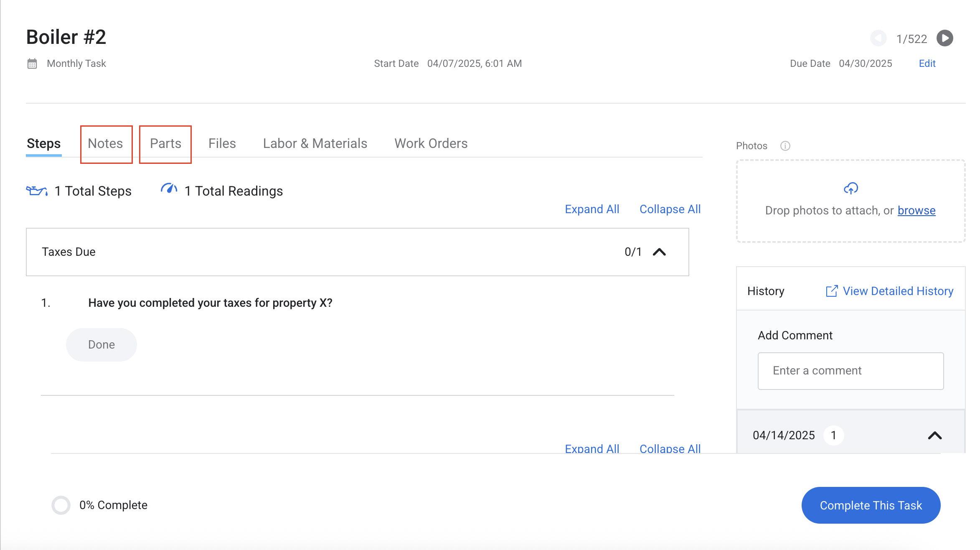Image resolution: width=980 pixels, height=550 pixels.
Task: Click the external link icon for detailed history
Action: click(x=832, y=291)
